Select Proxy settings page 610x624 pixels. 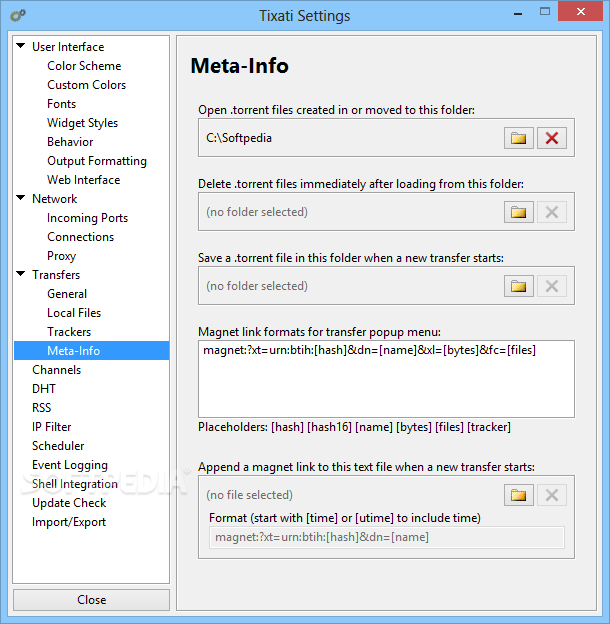(61, 256)
